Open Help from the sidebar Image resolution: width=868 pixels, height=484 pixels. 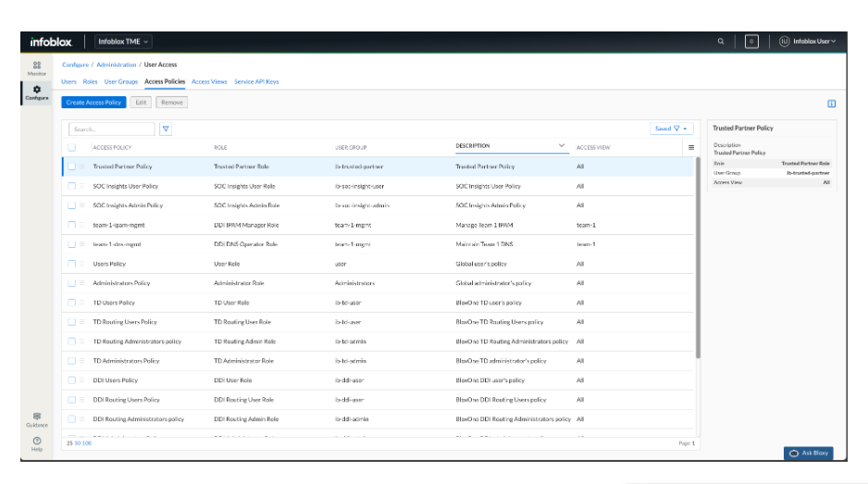pos(37,443)
